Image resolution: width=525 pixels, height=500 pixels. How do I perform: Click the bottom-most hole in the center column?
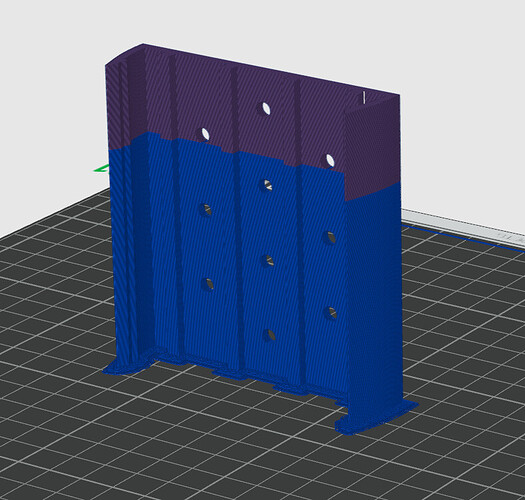point(270,335)
